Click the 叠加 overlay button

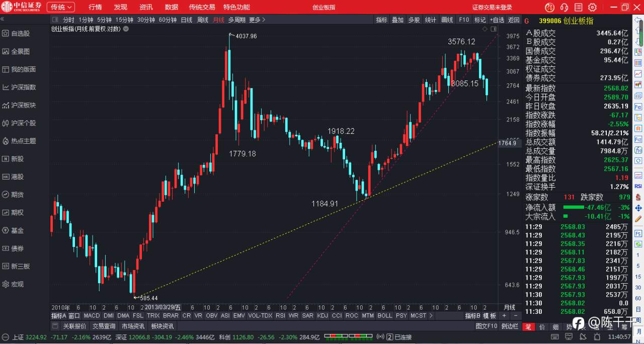pyautogui.click(x=398, y=20)
